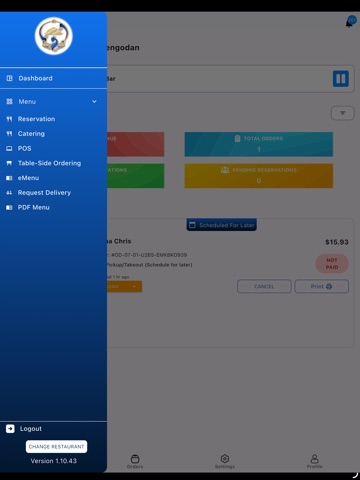Click the red revenue card
The width and height of the screenshot is (360, 480).
click(x=135, y=144)
